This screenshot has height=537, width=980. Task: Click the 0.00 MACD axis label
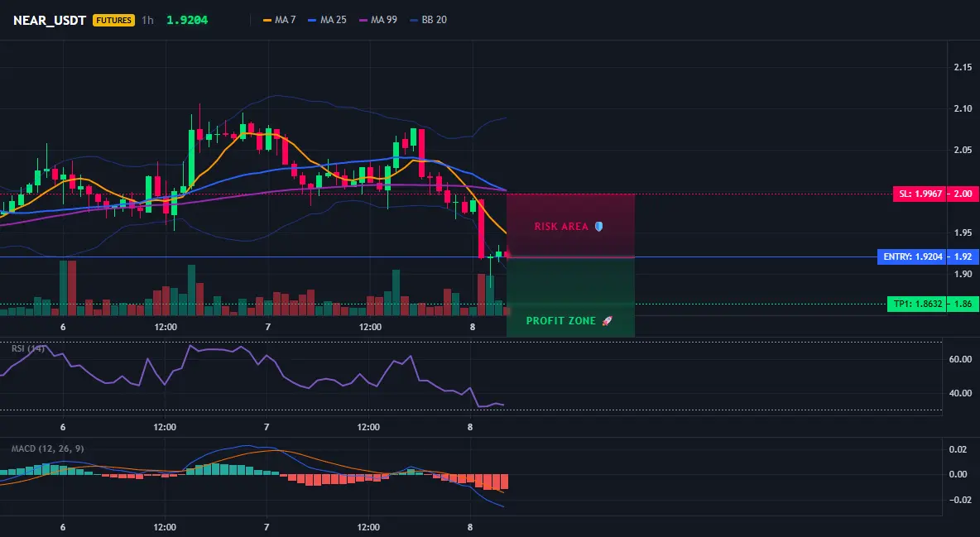pyautogui.click(x=958, y=474)
